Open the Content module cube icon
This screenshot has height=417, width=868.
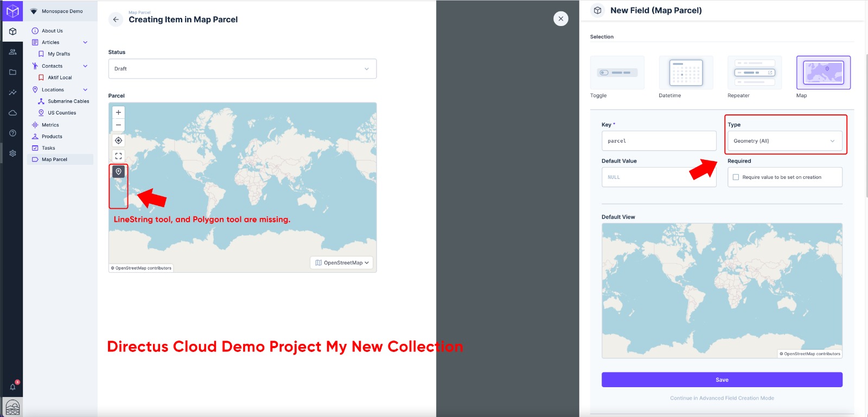(x=12, y=31)
